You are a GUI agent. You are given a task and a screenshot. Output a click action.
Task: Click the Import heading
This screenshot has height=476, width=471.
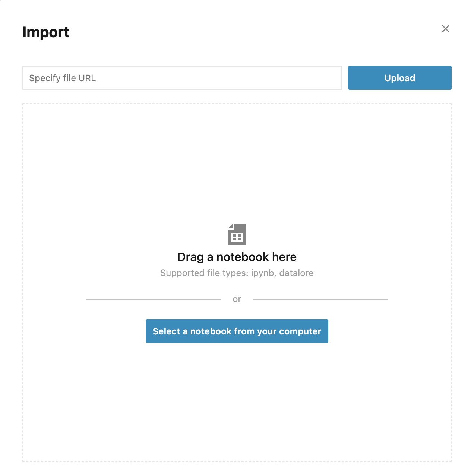[x=46, y=32]
